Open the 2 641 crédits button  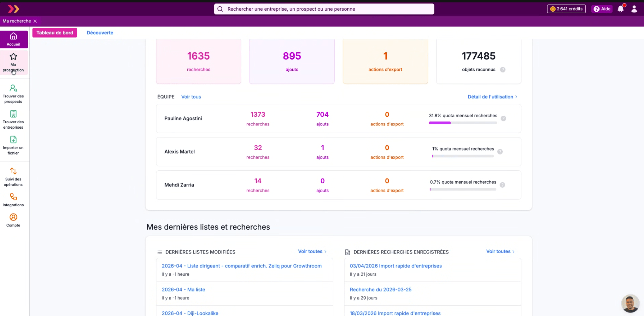click(566, 9)
